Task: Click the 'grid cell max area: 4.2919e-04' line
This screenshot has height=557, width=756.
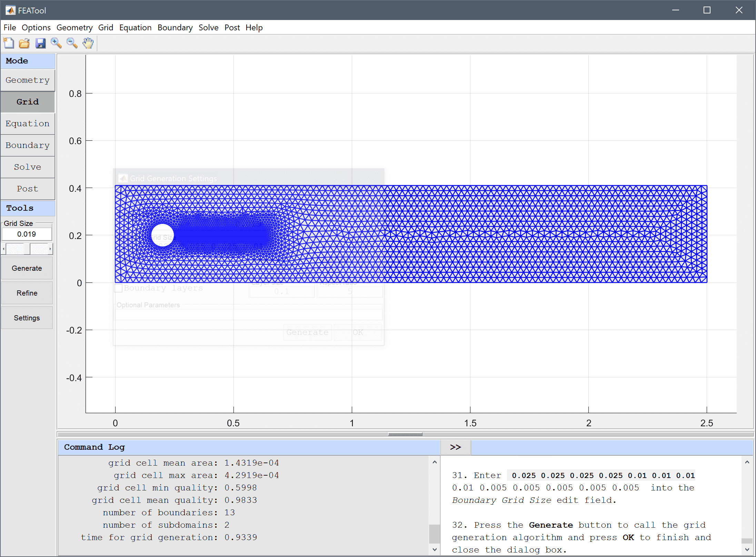Action: point(196,476)
